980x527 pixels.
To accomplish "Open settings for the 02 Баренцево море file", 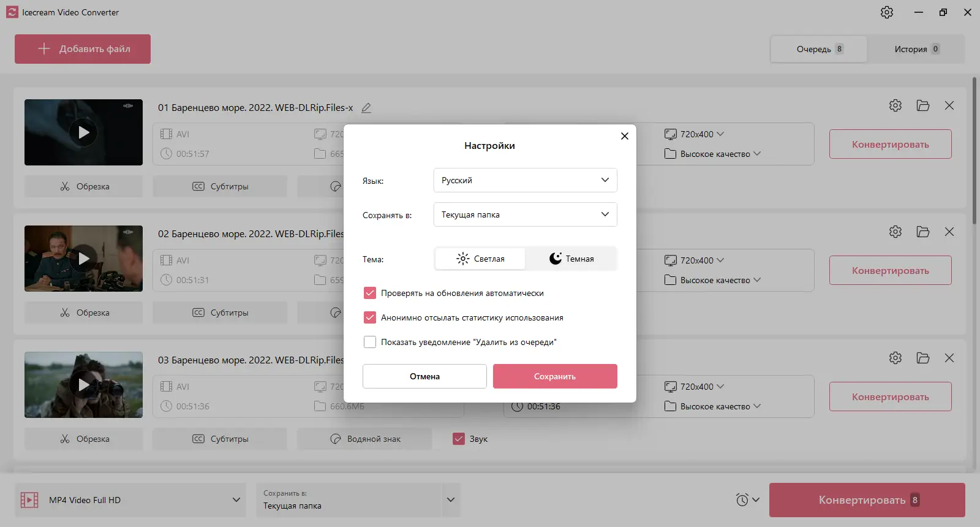I will click(895, 232).
